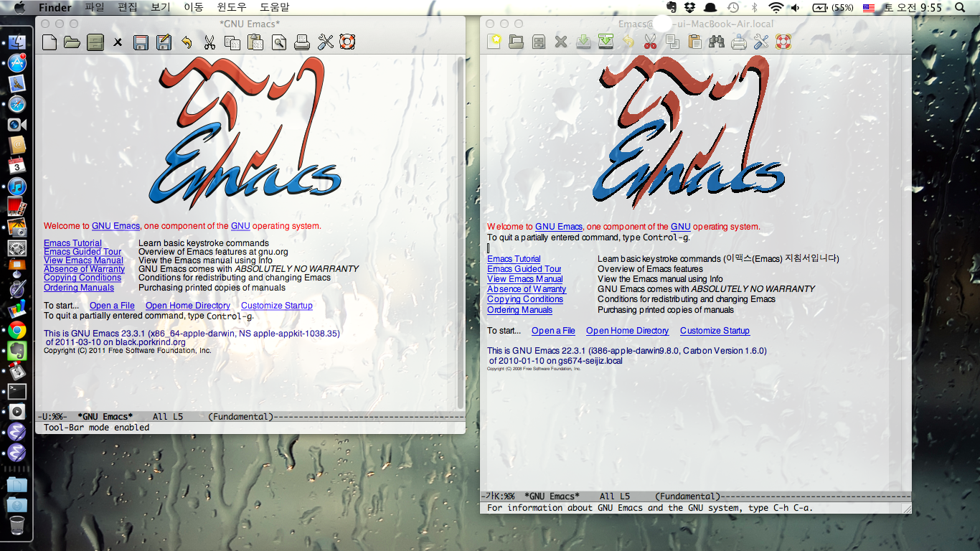Click Ordering Manuals in right Emacs window
980x551 pixels.
click(520, 310)
